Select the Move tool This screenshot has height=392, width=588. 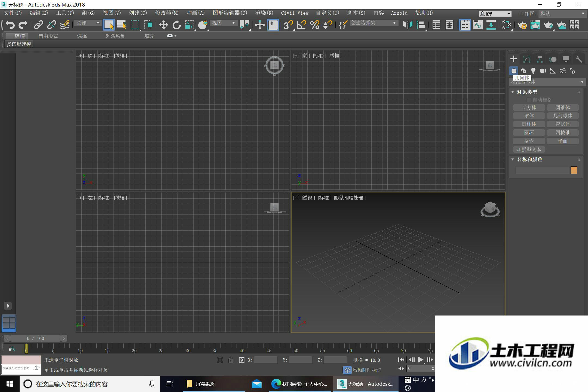pyautogui.click(x=163, y=25)
